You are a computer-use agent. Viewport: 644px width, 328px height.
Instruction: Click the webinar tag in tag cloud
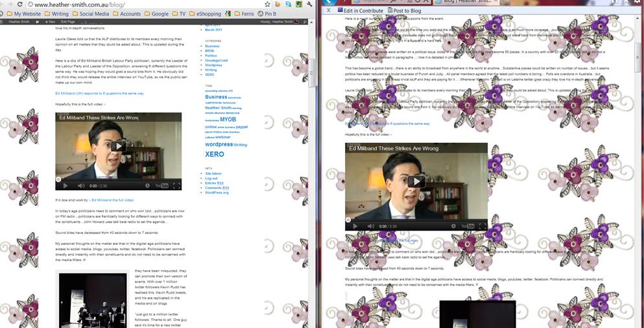click(223, 137)
